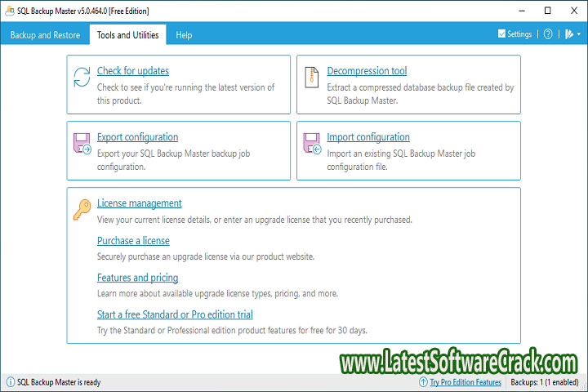The height and width of the screenshot is (392, 588).
Task: Toggle the Settings checkbox icon
Action: coord(501,33)
